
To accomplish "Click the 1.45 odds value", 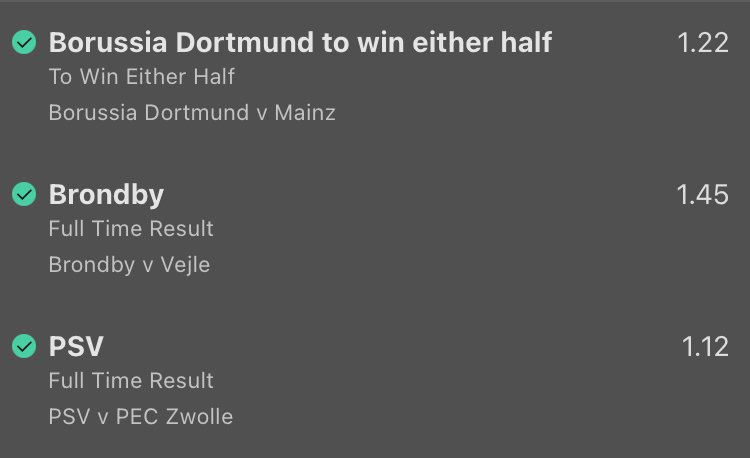I will (702, 195).
